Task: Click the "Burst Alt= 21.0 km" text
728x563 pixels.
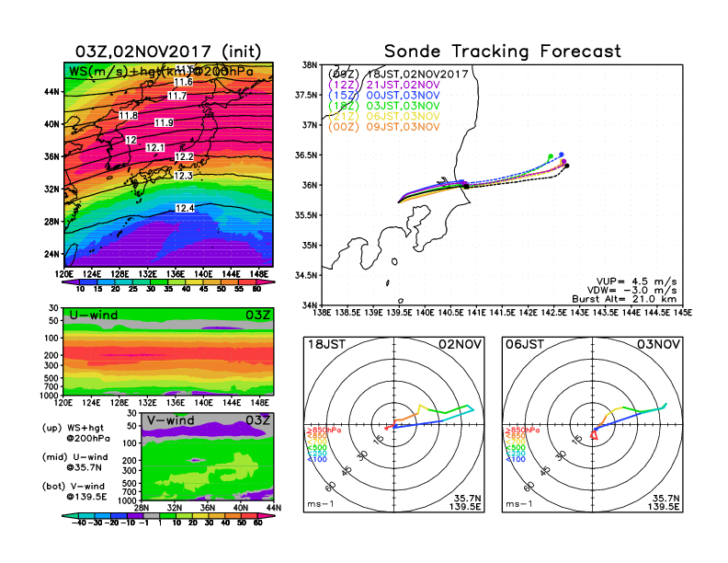Action: click(x=624, y=299)
